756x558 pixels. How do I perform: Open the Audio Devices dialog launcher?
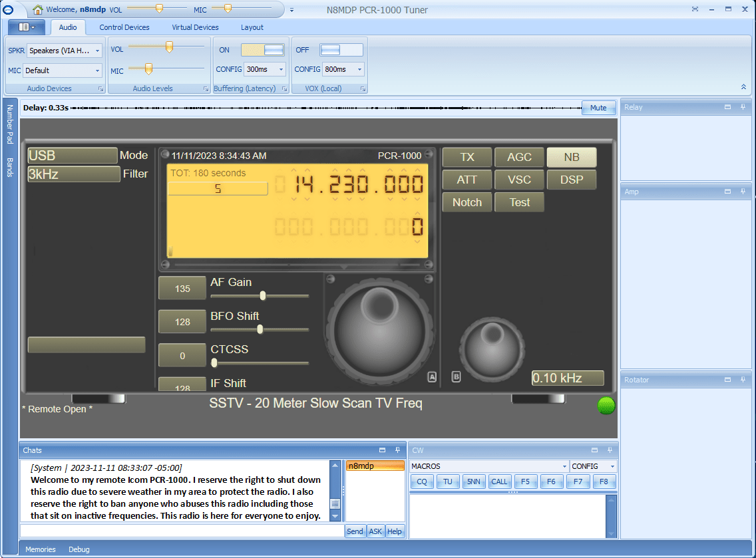[100, 88]
